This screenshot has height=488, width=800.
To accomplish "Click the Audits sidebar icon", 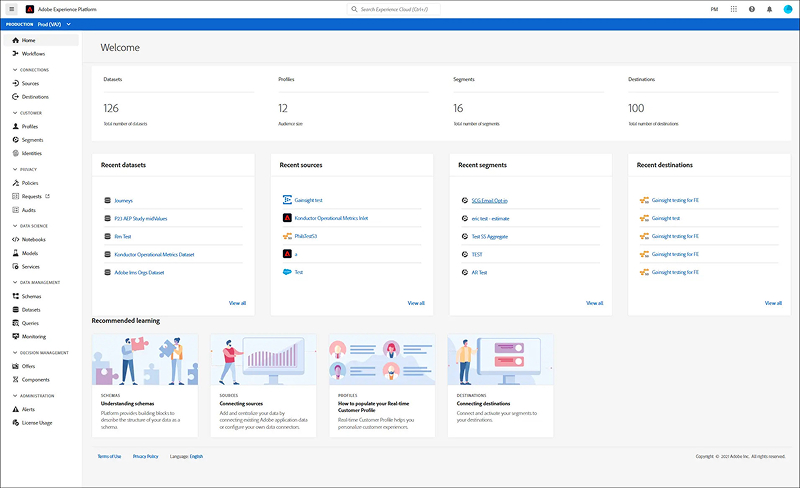I will (x=15, y=210).
